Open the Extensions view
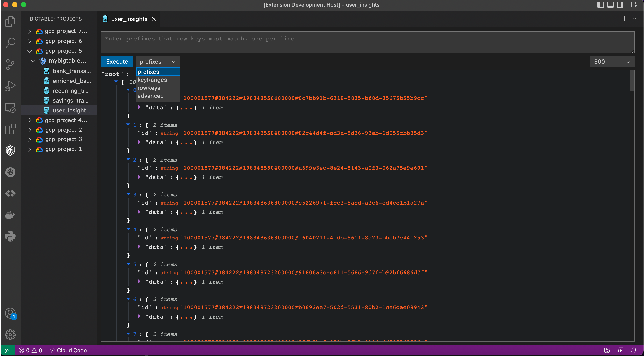 10,129
